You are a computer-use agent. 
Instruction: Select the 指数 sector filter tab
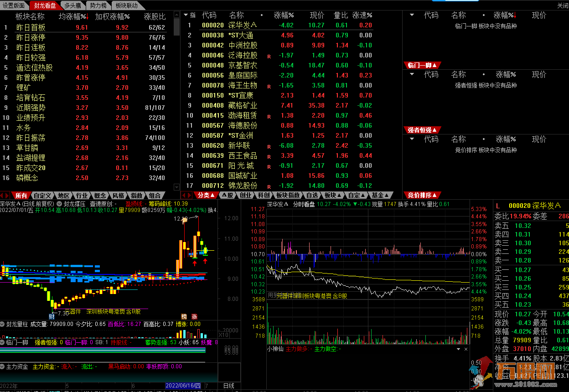[x=137, y=195]
